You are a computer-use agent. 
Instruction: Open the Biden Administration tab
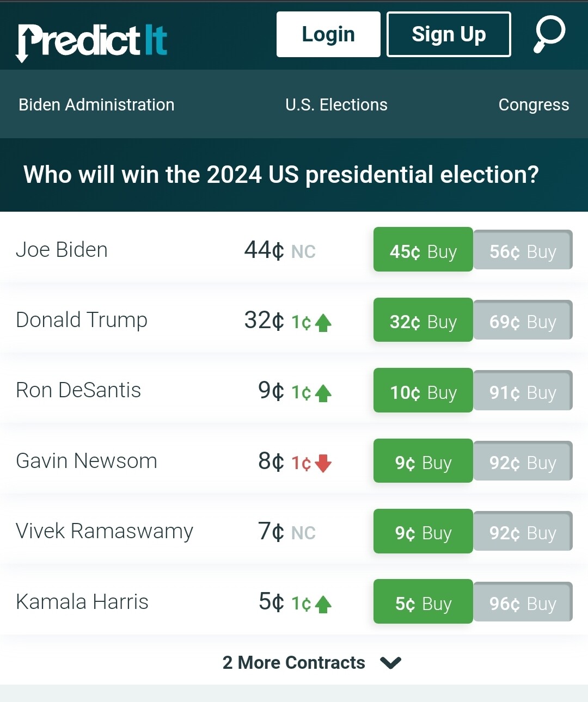(x=96, y=104)
